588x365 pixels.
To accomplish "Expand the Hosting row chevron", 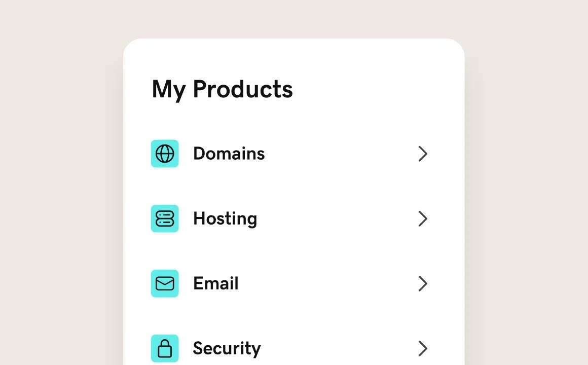I will pyautogui.click(x=423, y=218).
